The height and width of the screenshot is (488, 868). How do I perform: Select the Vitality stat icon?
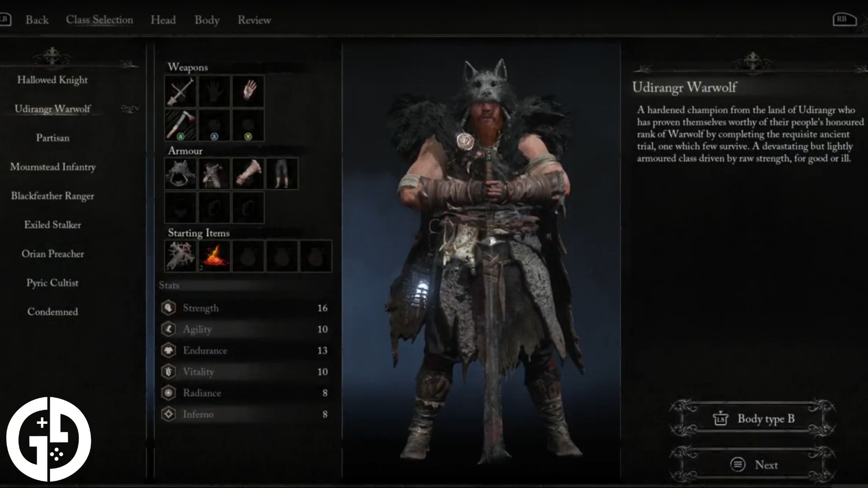coord(168,371)
